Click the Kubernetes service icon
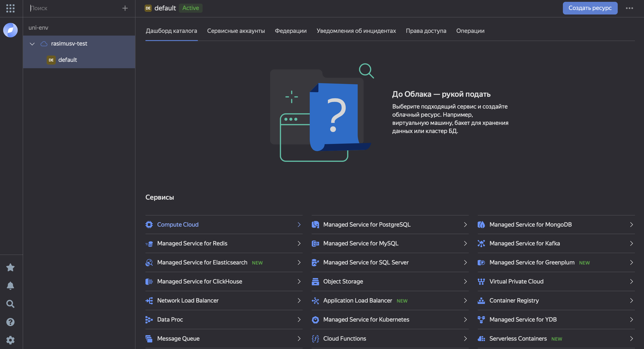This screenshot has height=349, width=644. (x=315, y=320)
